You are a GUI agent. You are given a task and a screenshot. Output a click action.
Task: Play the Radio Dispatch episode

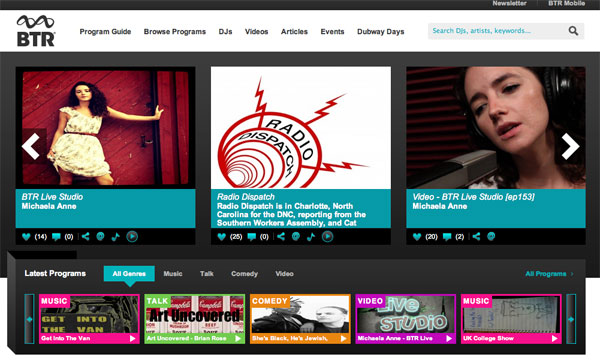click(x=327, y=237)
